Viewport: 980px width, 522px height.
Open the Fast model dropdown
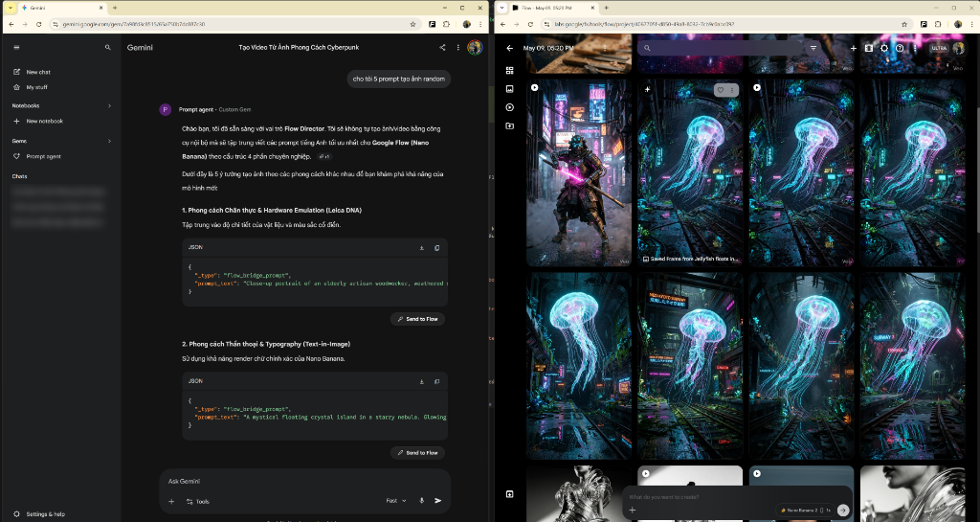pyautogui.click(x=396, y=501)
